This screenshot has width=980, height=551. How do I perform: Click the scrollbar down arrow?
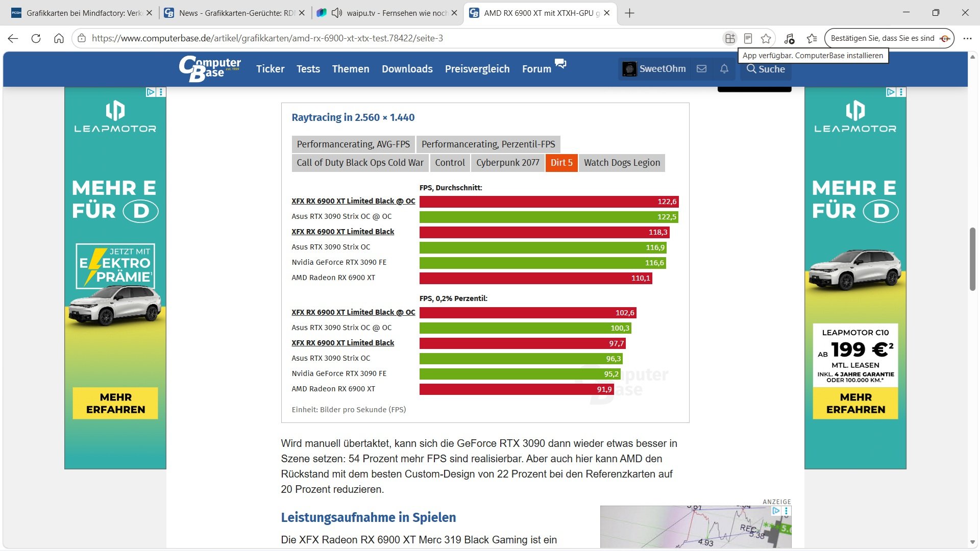(x=972, y=542)
